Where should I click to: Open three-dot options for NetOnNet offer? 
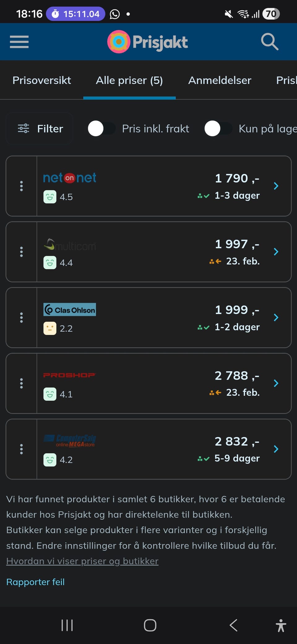(21, 186)
